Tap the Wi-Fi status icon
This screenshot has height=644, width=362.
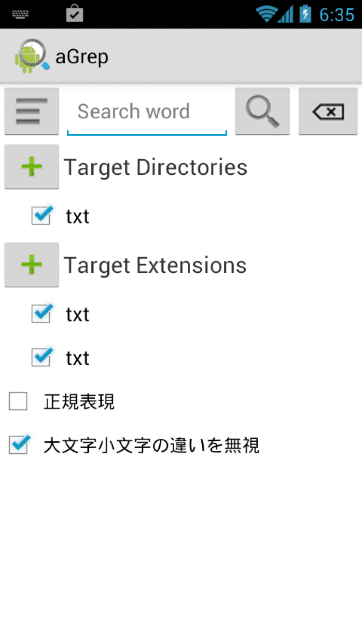pyautogui.click(x=266, y=14)
